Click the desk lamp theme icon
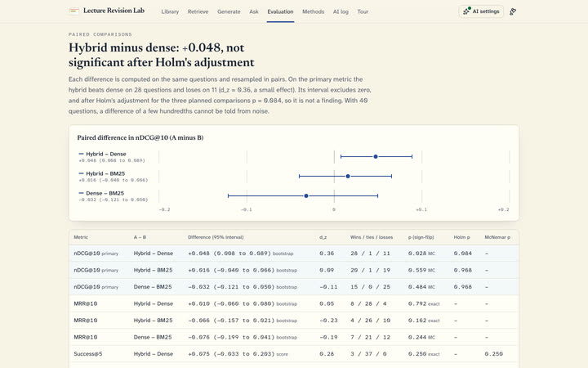The width and height of the screenshot is (588, 368). click(513, 11)
